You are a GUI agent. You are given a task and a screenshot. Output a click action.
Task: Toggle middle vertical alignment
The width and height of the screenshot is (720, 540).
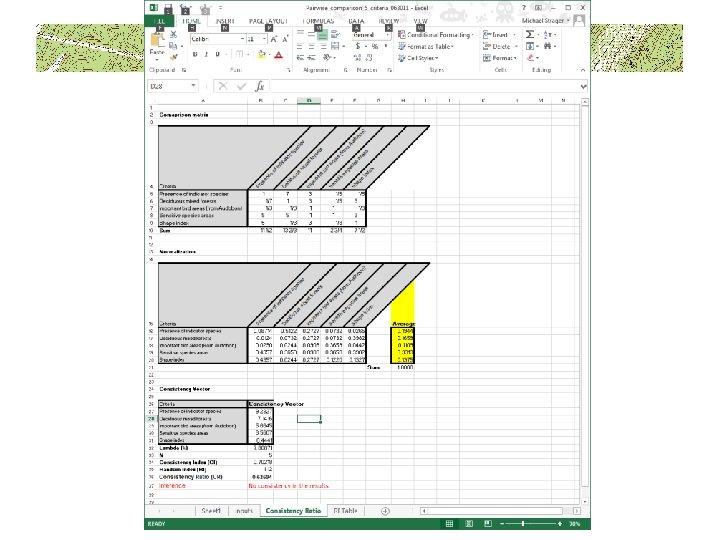point(311,34)
